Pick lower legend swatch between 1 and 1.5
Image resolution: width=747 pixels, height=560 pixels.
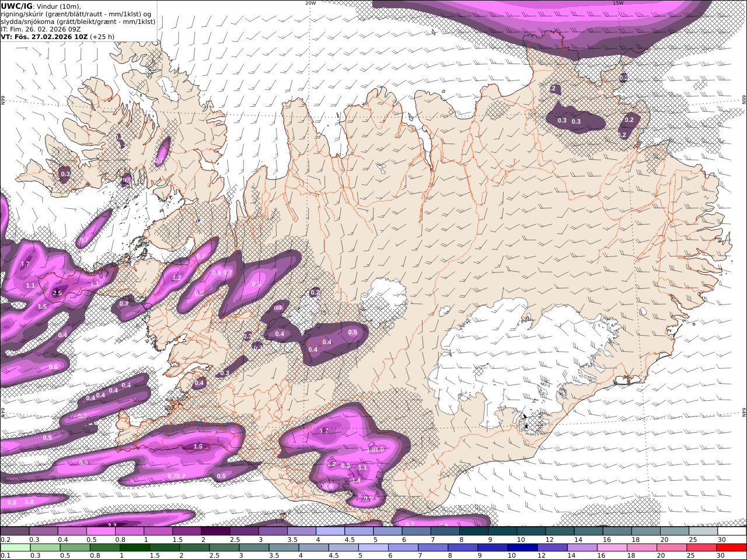[x=134, y=547]
